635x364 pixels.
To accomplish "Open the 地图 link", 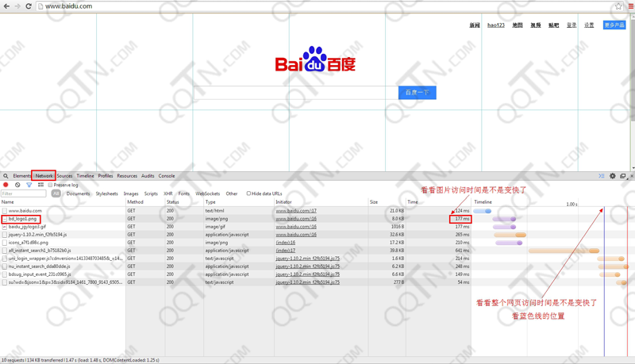I will point(518,25).
